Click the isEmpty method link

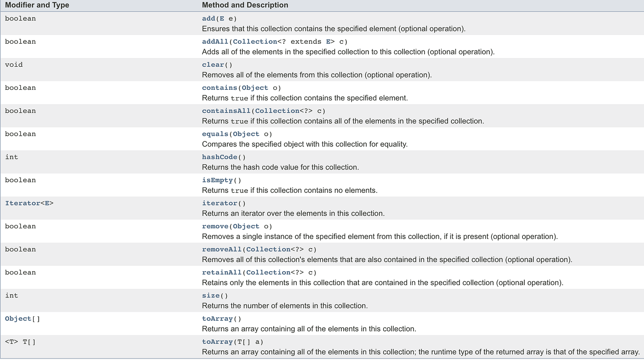click(217, 180)
